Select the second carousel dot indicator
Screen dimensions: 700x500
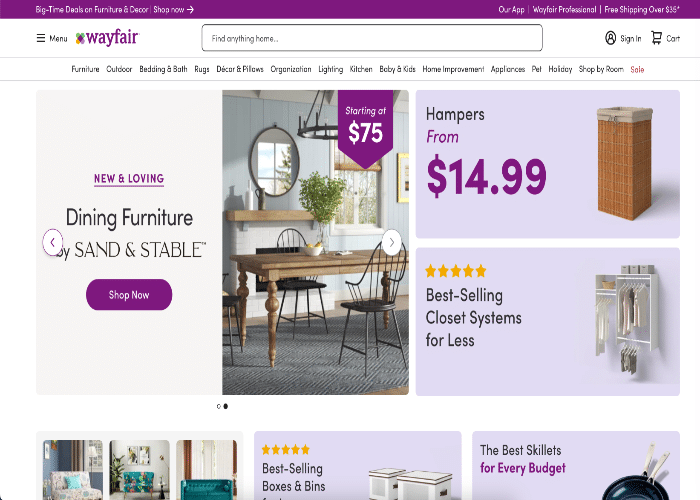[x=225, y=406]
